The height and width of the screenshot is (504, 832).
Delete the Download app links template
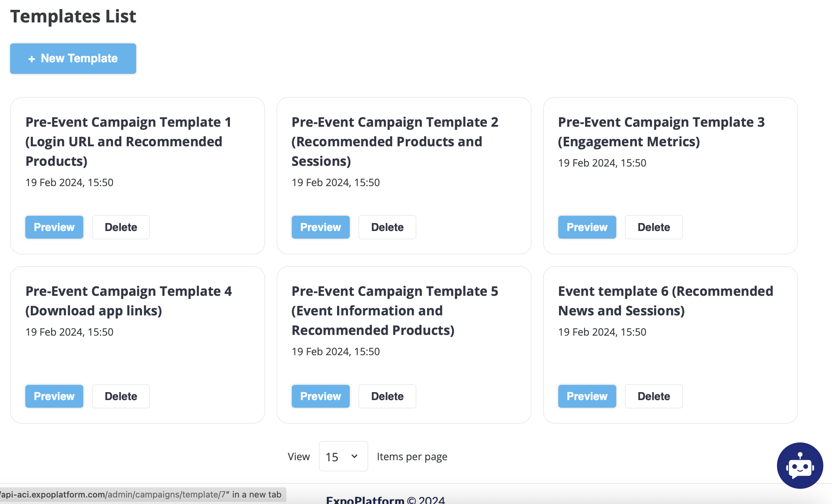tap(121, 396)
